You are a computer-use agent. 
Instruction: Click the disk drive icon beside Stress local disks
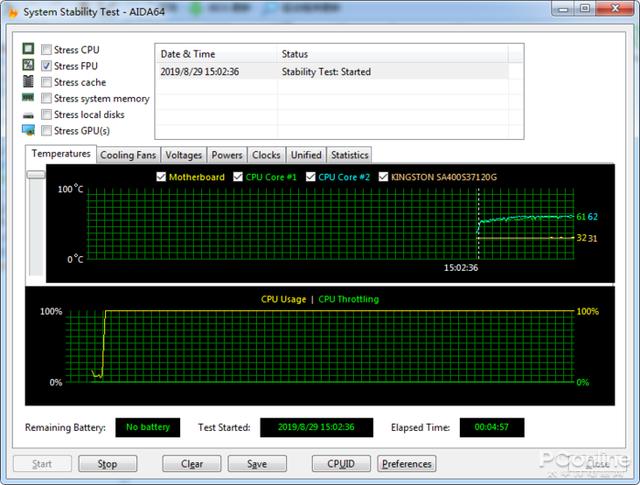pyautogui.click(x=28, y=115)
